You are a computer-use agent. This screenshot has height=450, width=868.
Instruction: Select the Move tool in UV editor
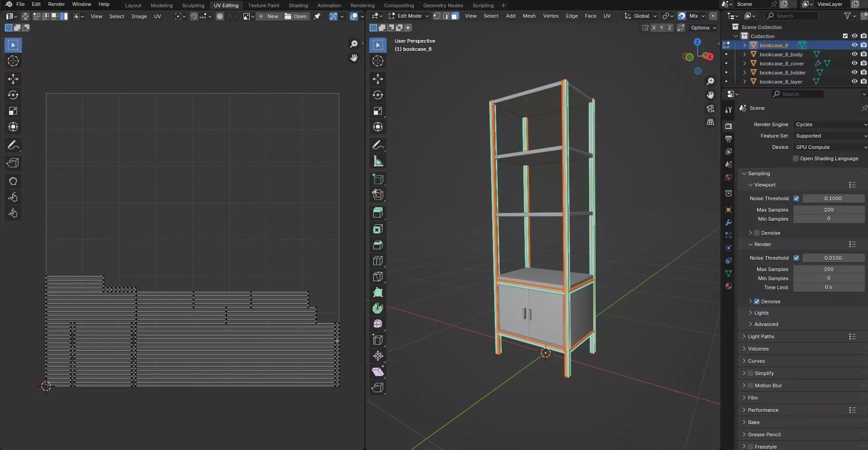[x=13, y=79]
